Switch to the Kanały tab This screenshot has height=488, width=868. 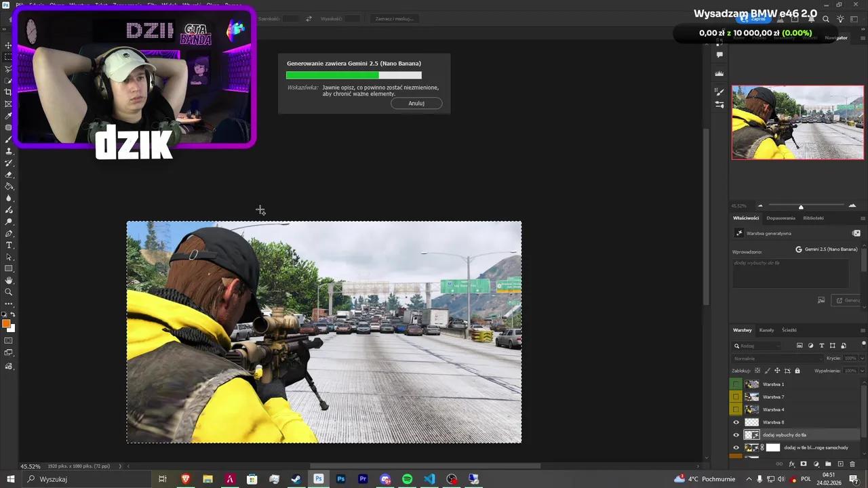coord(766,330)
